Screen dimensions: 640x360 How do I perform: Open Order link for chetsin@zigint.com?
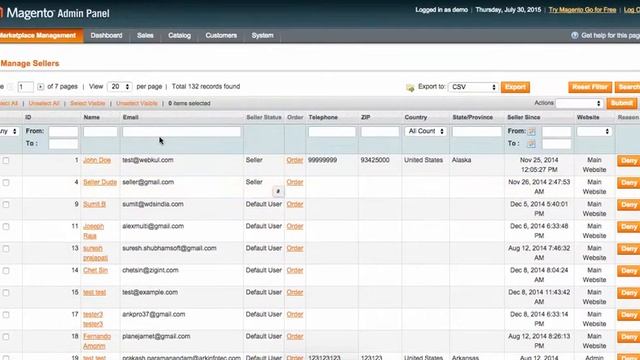[x=295, y=270]
